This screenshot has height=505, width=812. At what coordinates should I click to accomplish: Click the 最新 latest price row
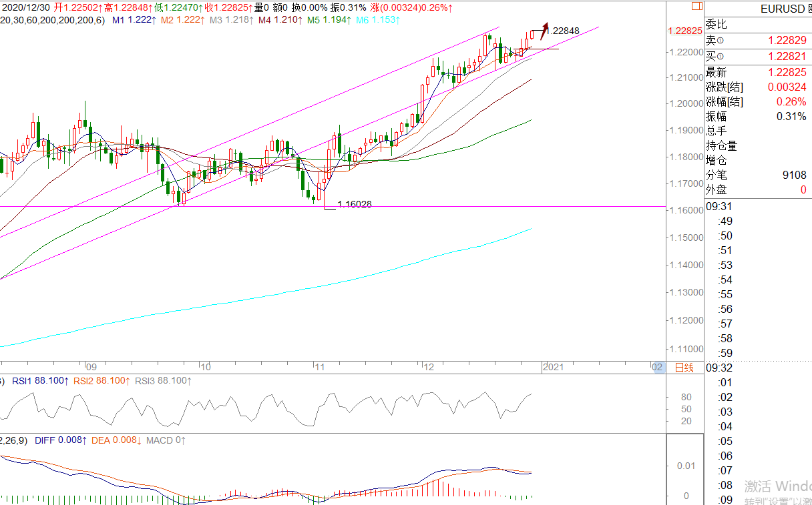click(759, 72)
